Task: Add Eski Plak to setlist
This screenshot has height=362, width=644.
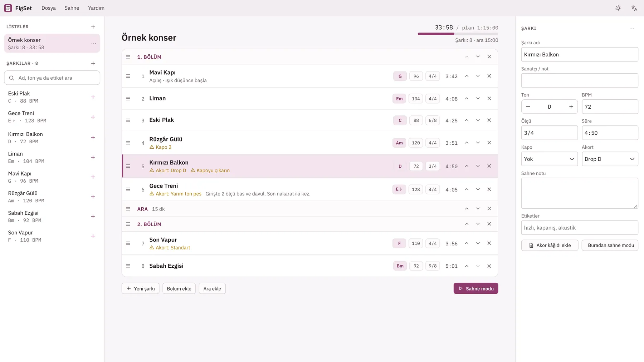Action: (93, 97)
